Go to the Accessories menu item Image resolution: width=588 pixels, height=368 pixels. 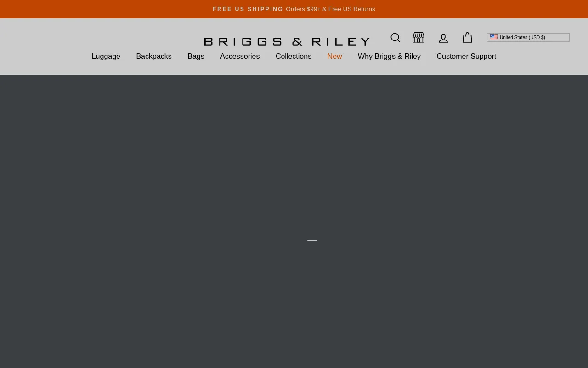pos(240,57)
